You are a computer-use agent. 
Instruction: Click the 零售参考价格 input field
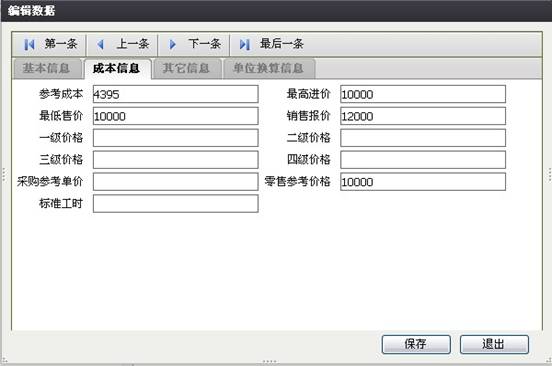423,182
